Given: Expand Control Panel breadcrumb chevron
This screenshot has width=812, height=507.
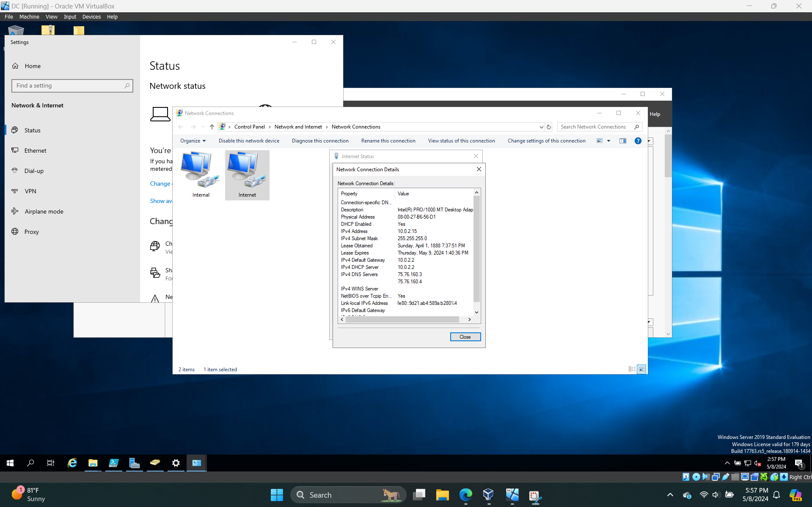Looking at the screenshot, I should point(270,127).
